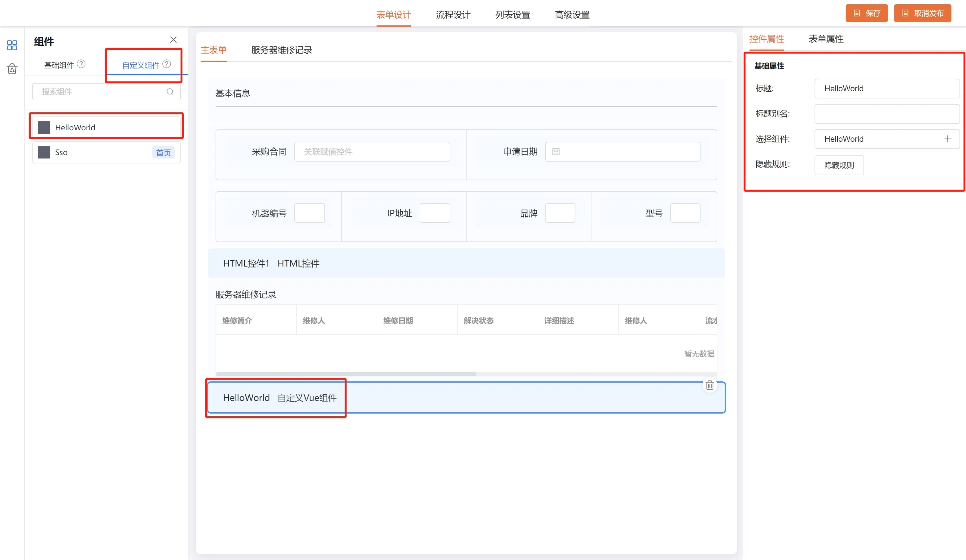Click the 标题别名 input field

(886, 114)
